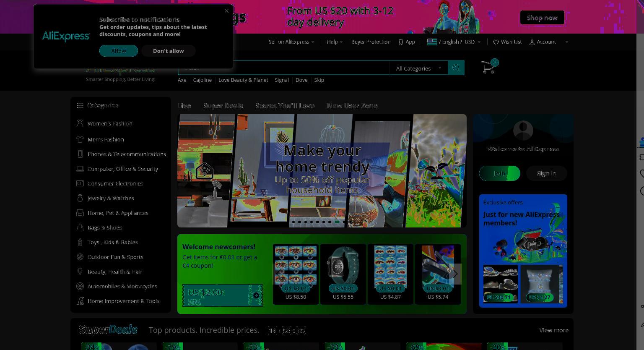Click the US $2.00 coupon arrow

(x=256, y=295)
